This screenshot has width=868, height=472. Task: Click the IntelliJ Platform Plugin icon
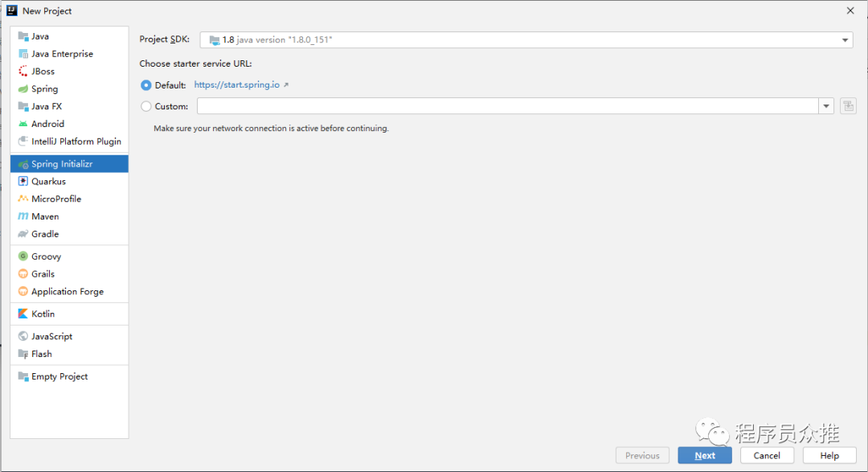point(23,142)
